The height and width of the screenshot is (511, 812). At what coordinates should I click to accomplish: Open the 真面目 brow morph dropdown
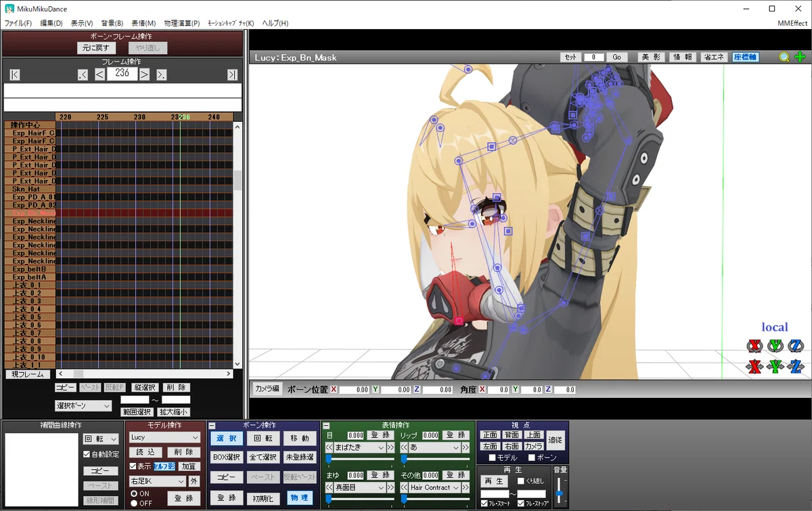tap(360, 487)
